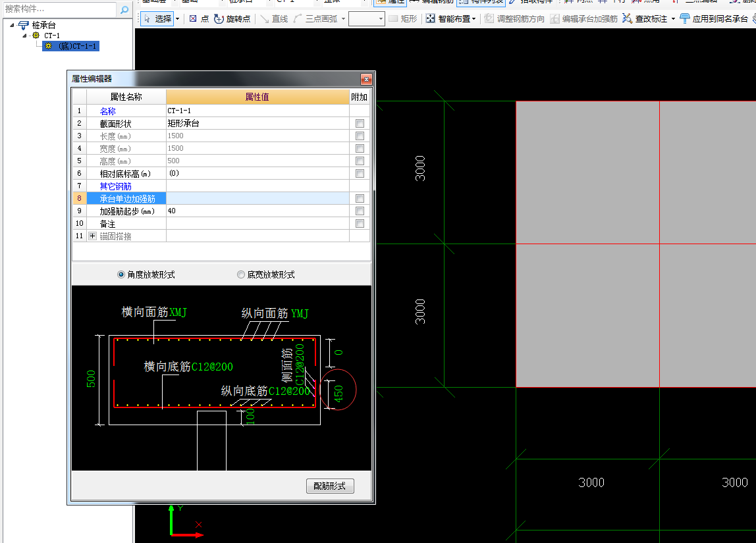This screenshot has width=756, height=543.
Task: Click 编辑承台加强筋 toolbar item
Action: coord(584,19)
